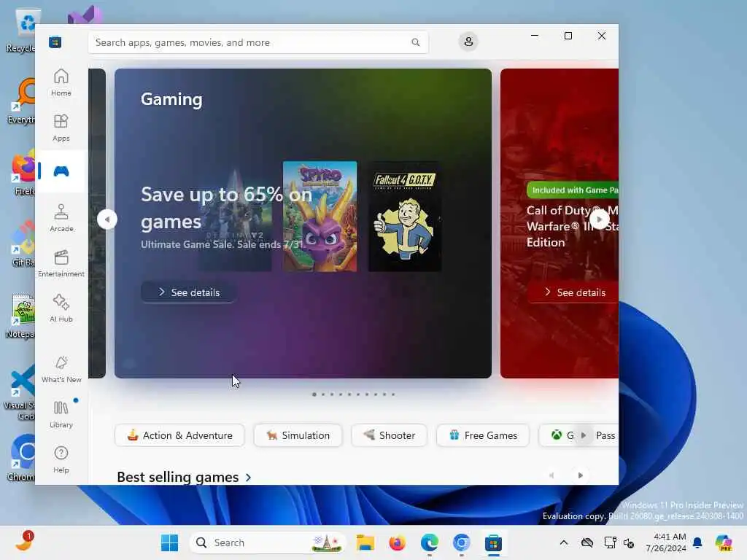
Task: Open the Best selling games list
Action: 184,477
